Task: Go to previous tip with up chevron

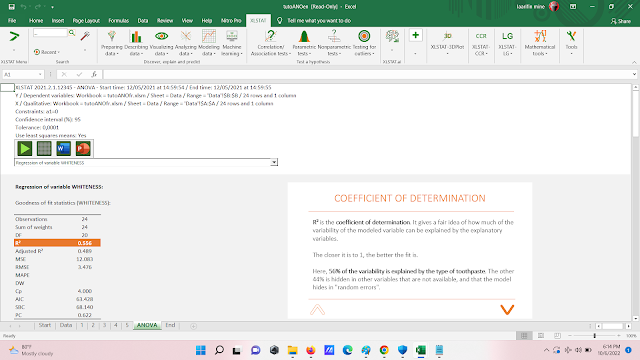Action: pos(317,310)
